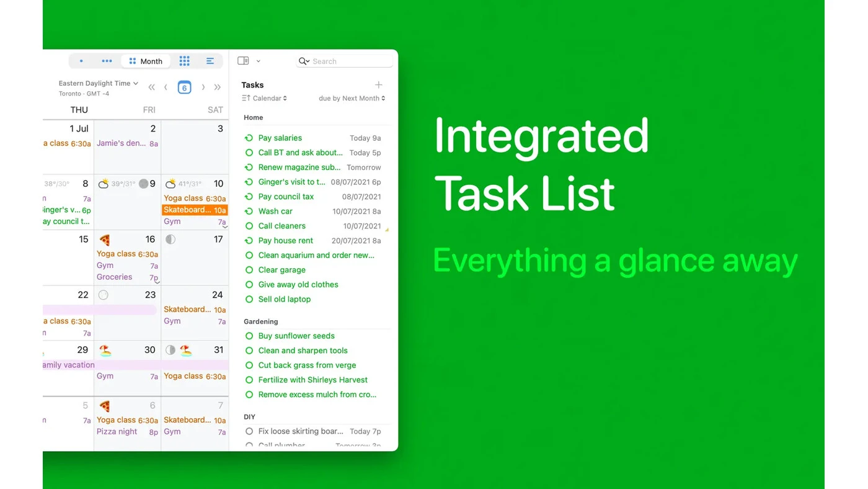This screenshot has height=489, width=868.
Task: Switch to three-dot Week view icon
Action: [107, 61]
